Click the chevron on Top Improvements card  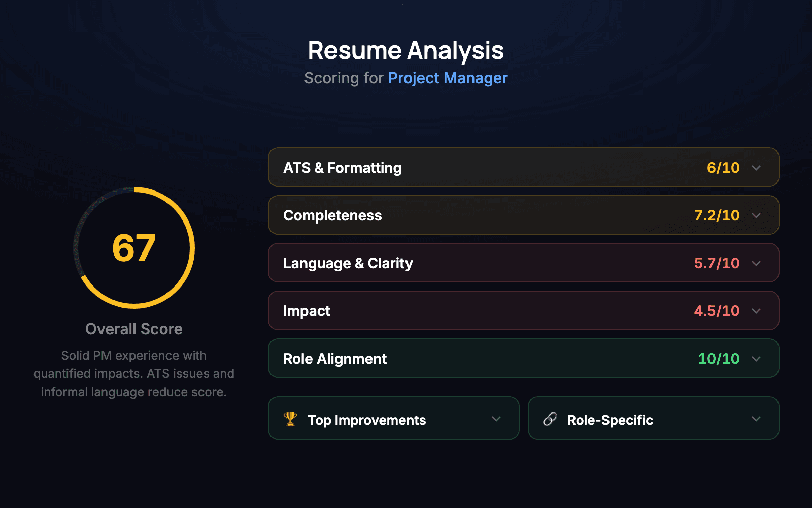496,419
